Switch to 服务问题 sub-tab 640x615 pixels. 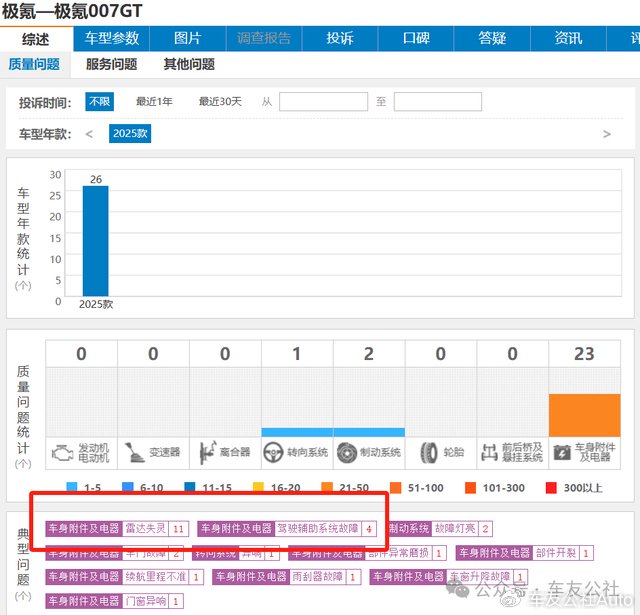111,64
